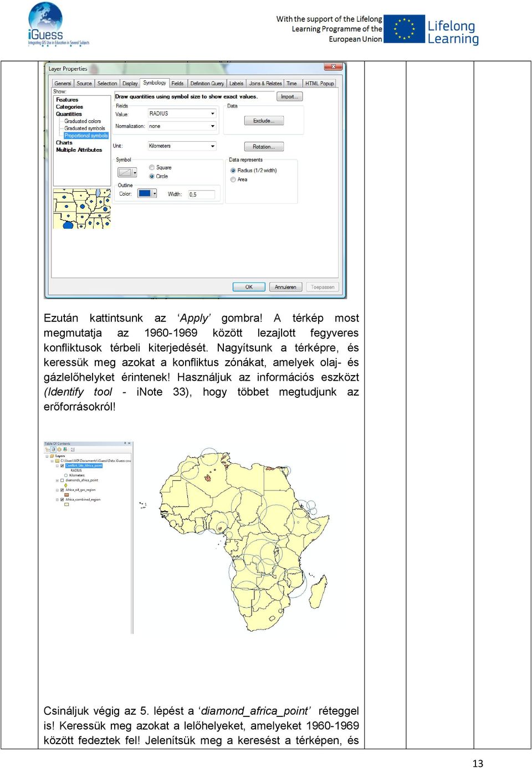The height and width of the screenshot is (768, 532).
Task: Click the Kilometers circle symbol in the legend
Action: coord(66,475)
